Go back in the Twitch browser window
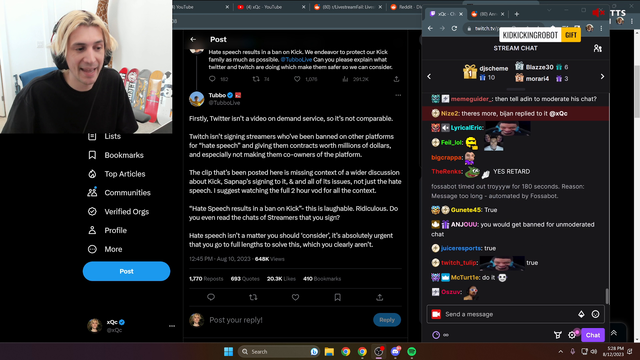640x360 pixels. 430,29
